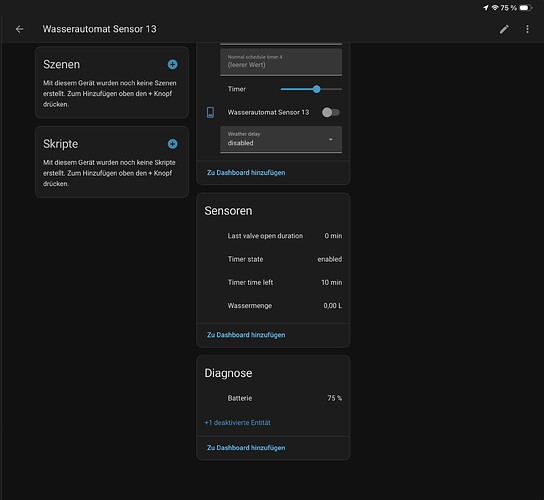
Task: Open device edit pencil icon
Action: [504, 29]
